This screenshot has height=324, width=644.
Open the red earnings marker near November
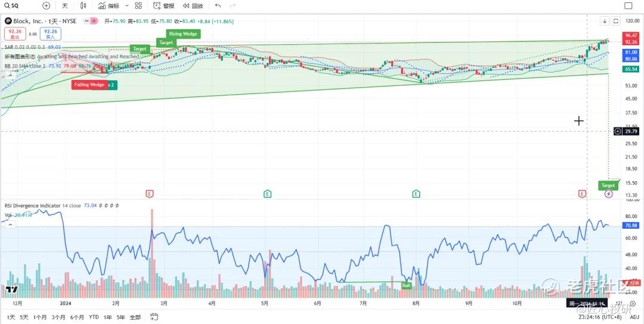(582, 194)
